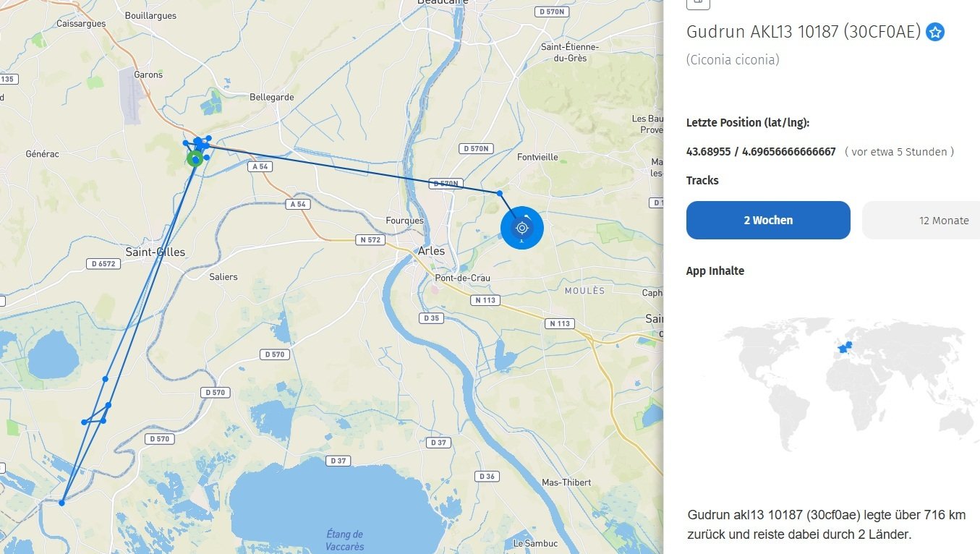The height and width of the screenshot is (554, 980).
Task: Click the Ciconia ciconia species name
Action: (x=733, y=60)
